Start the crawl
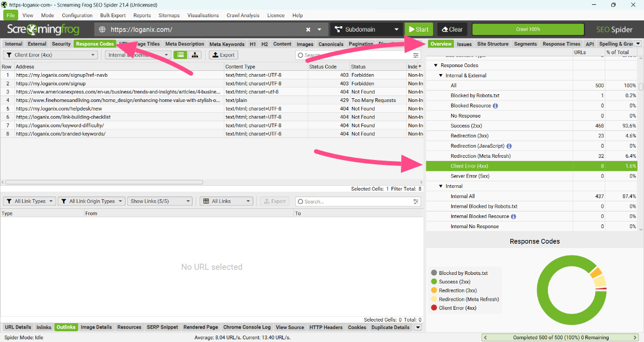This screenshot has height=342, width=644. coord(419,30)
